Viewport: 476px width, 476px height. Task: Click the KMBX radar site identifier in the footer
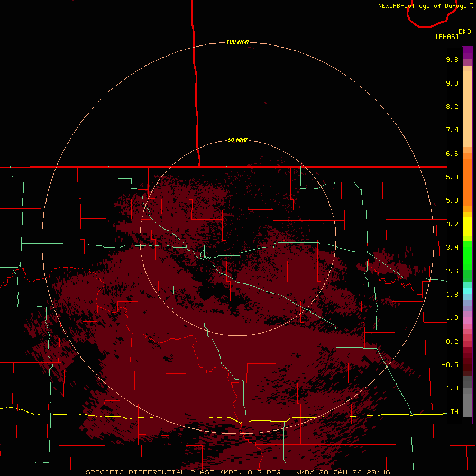pyautogui.click(x=305, y=472)
